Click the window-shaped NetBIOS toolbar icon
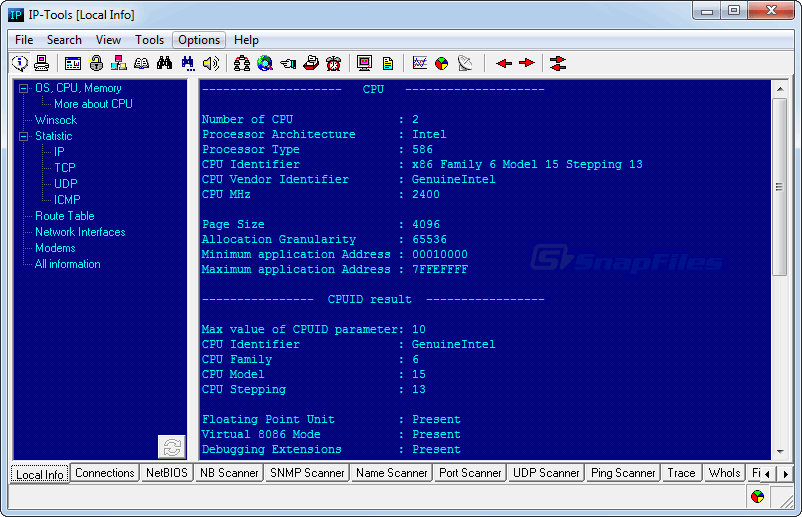Image resolution: width=802 pixels, height=517 pixels. (x=73, y=63)
